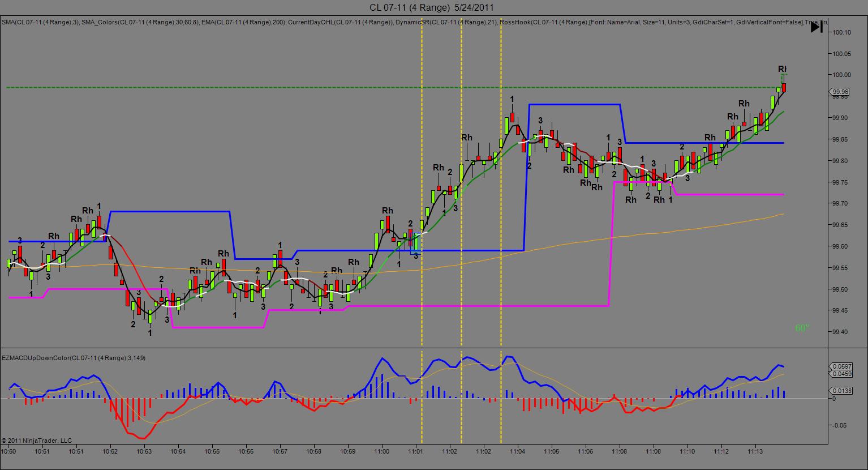
Task: Click the scroll-to-latest-bar arrow icon
Action: (x=817, y=27)
